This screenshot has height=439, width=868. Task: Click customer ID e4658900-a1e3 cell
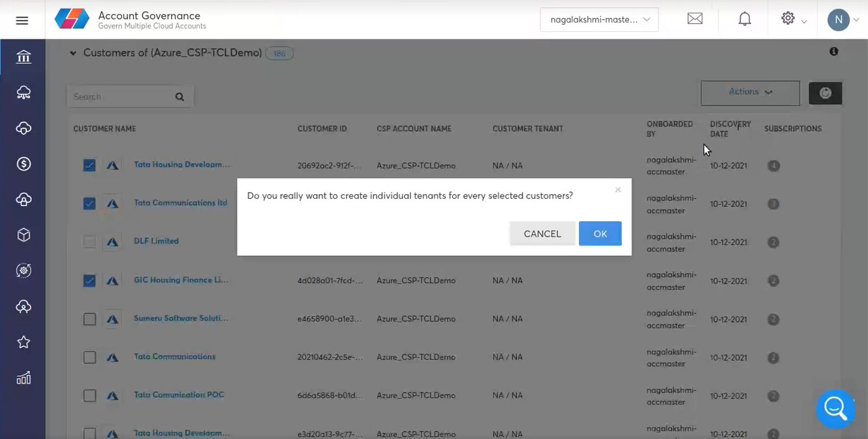(x=330, y=319)
